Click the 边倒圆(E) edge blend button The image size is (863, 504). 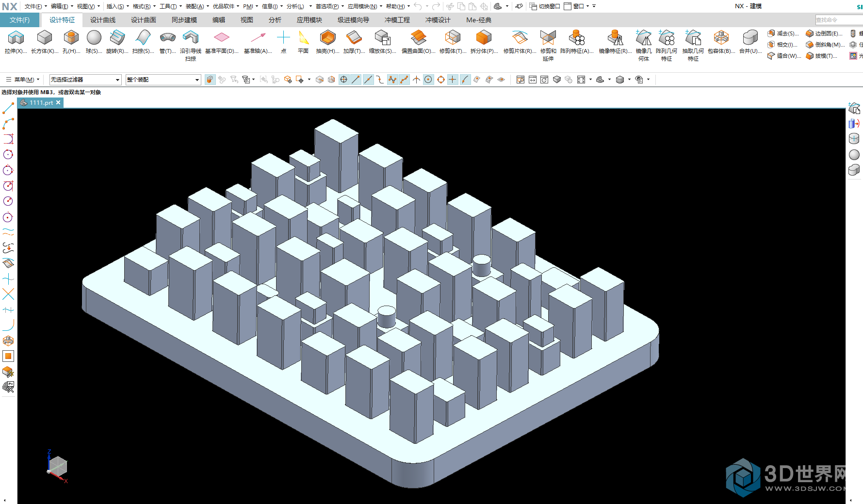coord(824,33)
